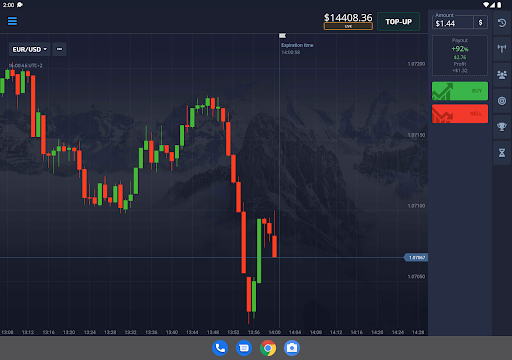The height and width of the screenshot is (360, 512).
Task: Click the TOP-UP button
Action: pos(398,22)
